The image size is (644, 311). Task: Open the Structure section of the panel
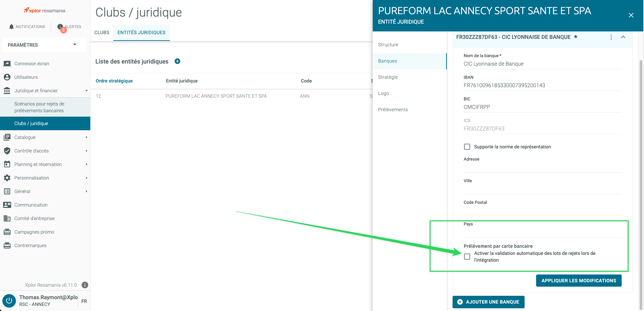tap(410, 45)
